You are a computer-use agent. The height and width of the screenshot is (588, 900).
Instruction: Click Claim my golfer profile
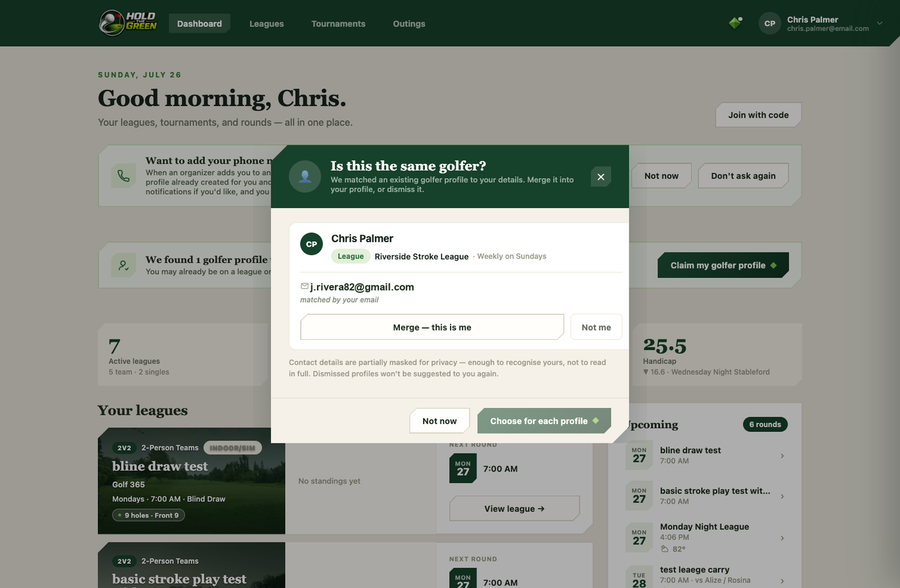pyautogui.click(x=723, y=265)
